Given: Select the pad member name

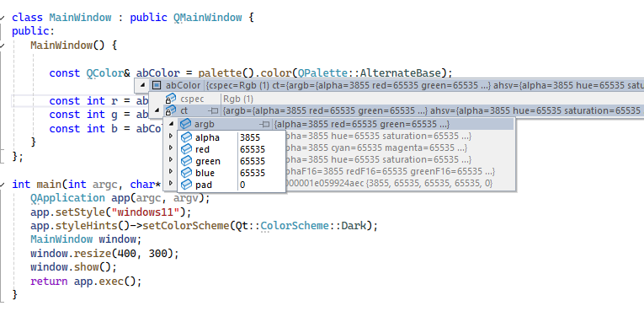Looking at the screenshot, I should 204,185.
